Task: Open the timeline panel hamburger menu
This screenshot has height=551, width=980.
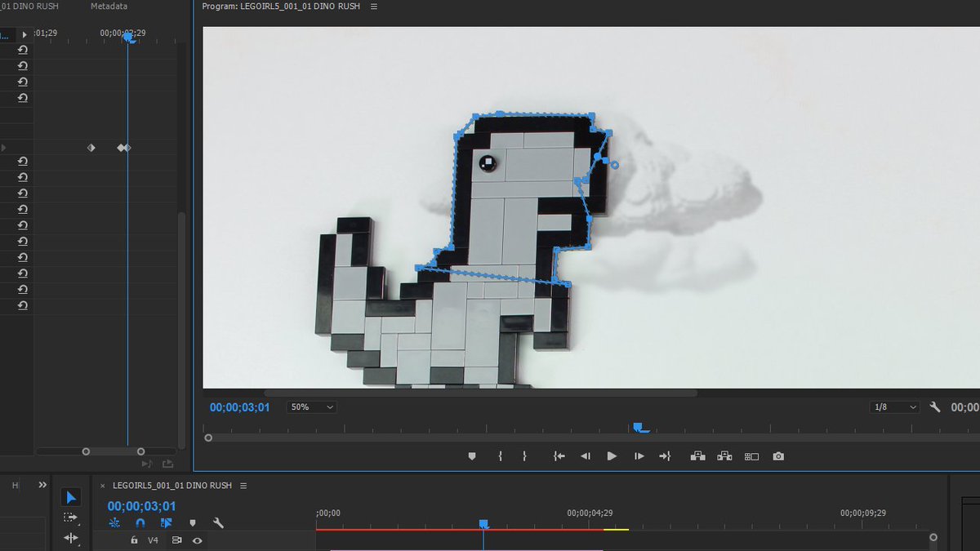Action: (242, 486)
